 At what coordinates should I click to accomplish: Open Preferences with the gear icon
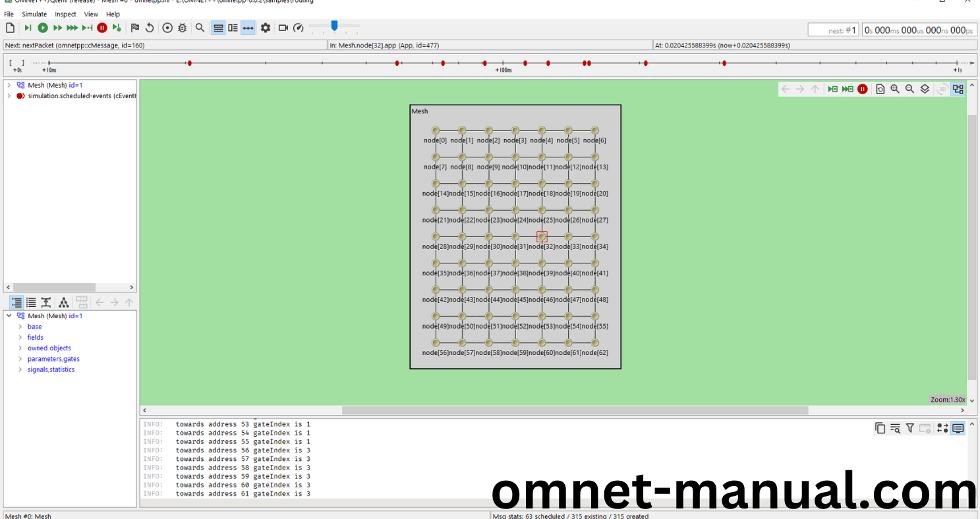pos(265,28)
